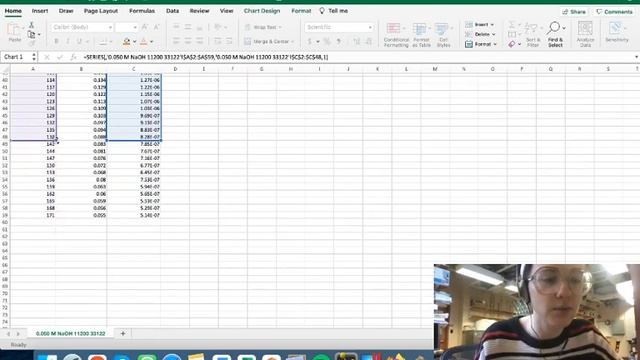Apply the Font Color swatch
Image resolution: width=640 pixels, height=360 pixels.
click(x=144, y=41)
